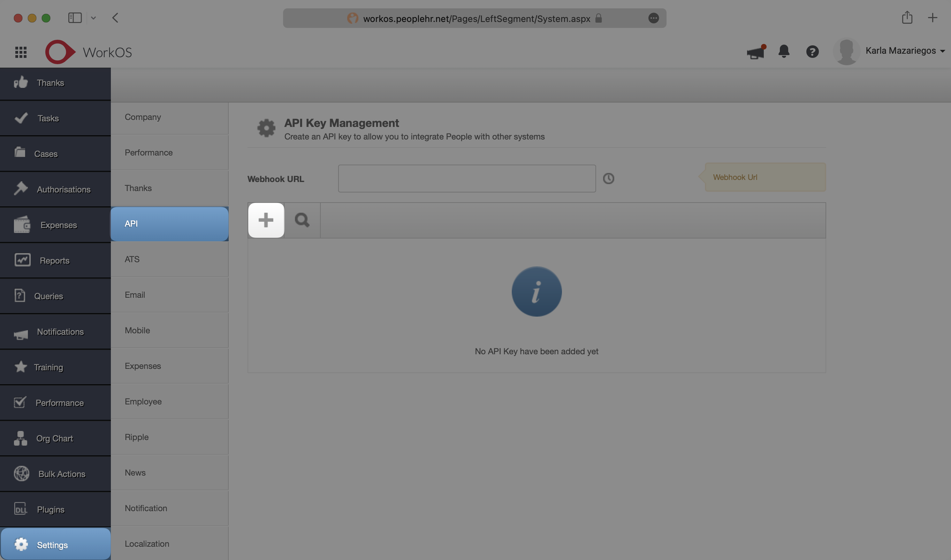Open notifications bell icon

784,52
